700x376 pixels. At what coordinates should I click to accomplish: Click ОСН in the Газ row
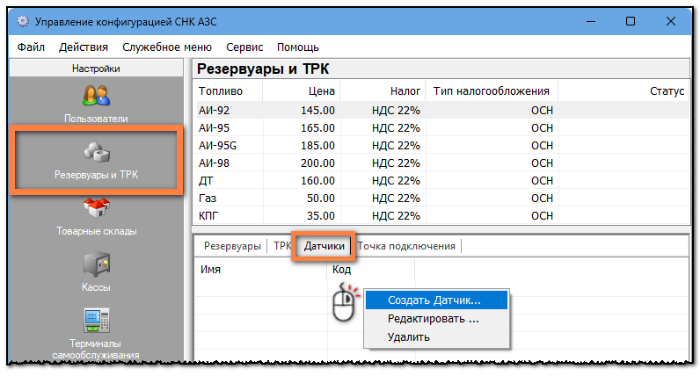542,198
